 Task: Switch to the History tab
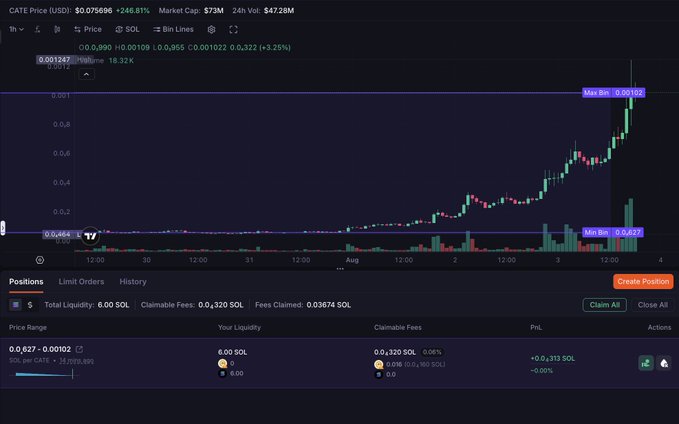click(133, 282)
